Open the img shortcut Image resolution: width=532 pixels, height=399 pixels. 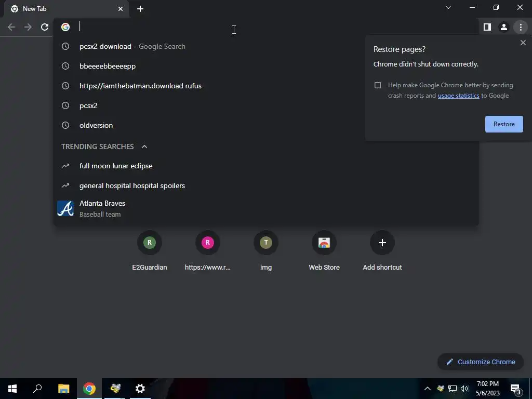click(x=265, y=251)
